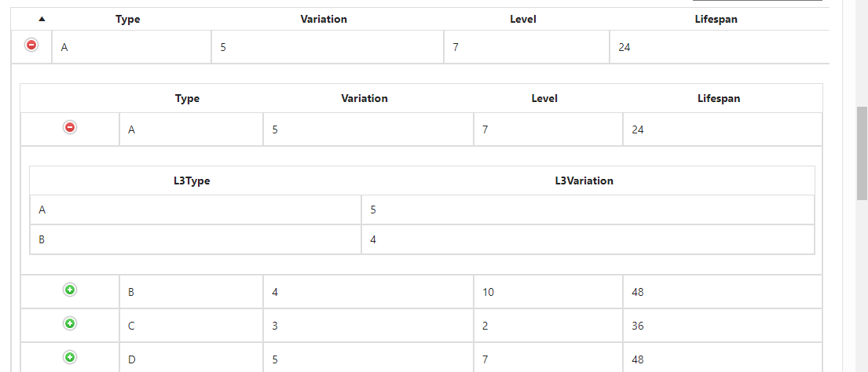
Task: Select the L3Variation cell with value 5
Action: click(588, 210)
